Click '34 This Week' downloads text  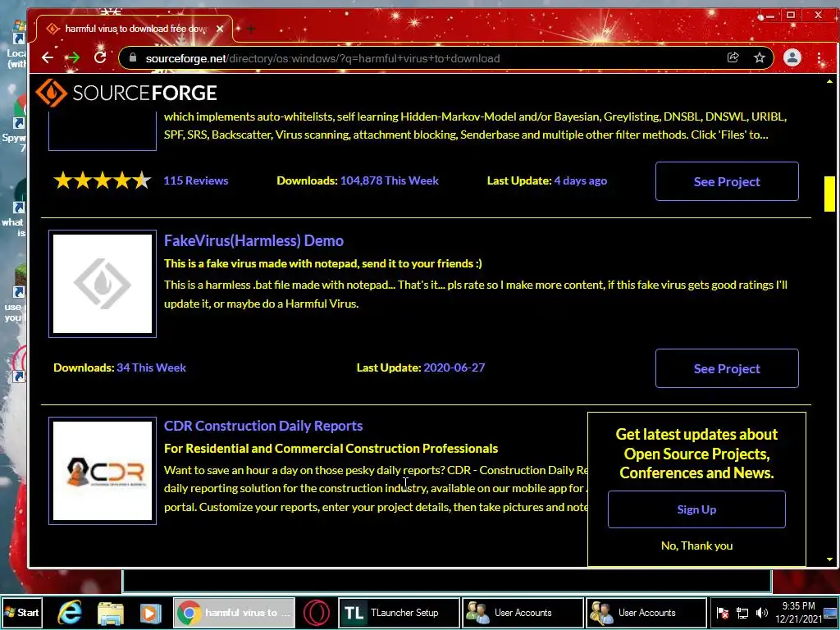tap(152, 367)
